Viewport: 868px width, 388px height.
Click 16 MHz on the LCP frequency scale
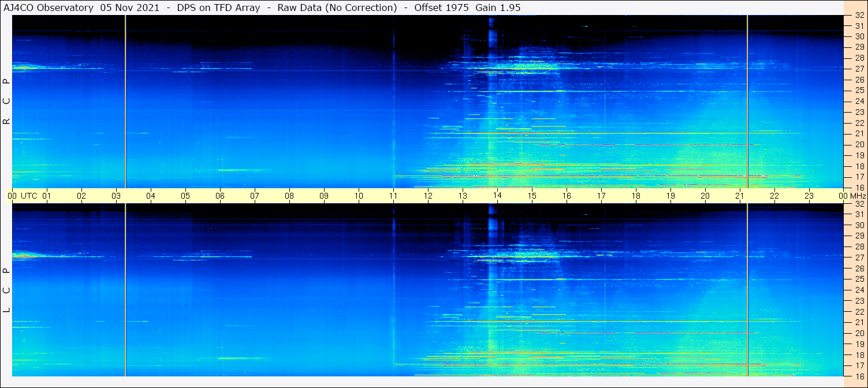point(859,376)
